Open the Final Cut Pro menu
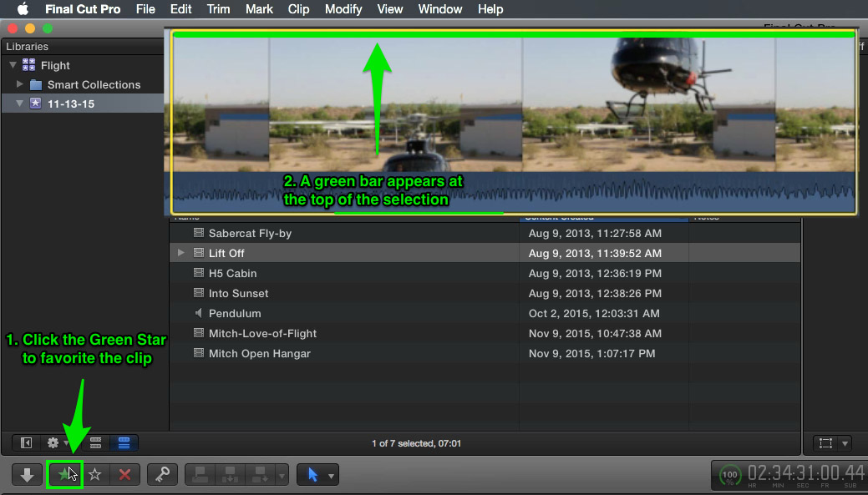The image size is (868, 495). (83, 9)
